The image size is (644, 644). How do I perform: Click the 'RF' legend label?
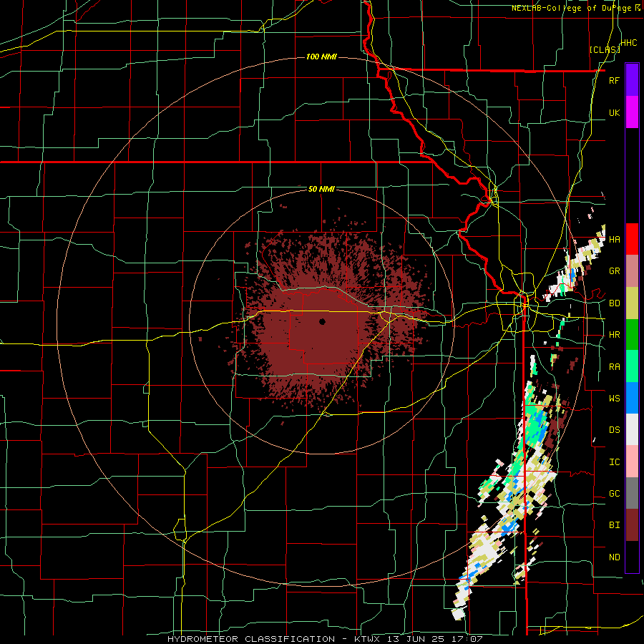(x=614, y=81)
